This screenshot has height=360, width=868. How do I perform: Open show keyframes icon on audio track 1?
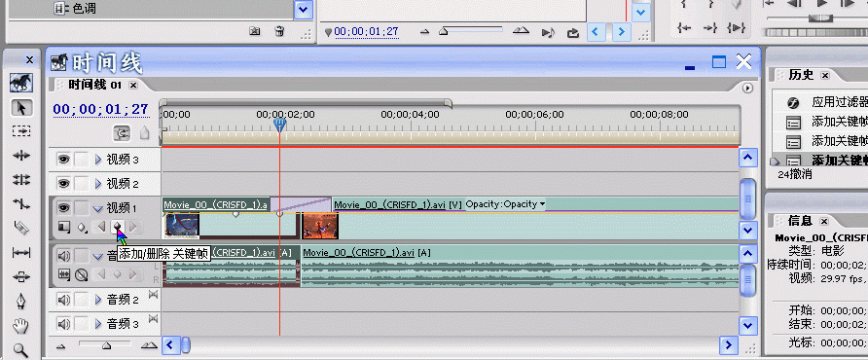(x=82, y=273)
